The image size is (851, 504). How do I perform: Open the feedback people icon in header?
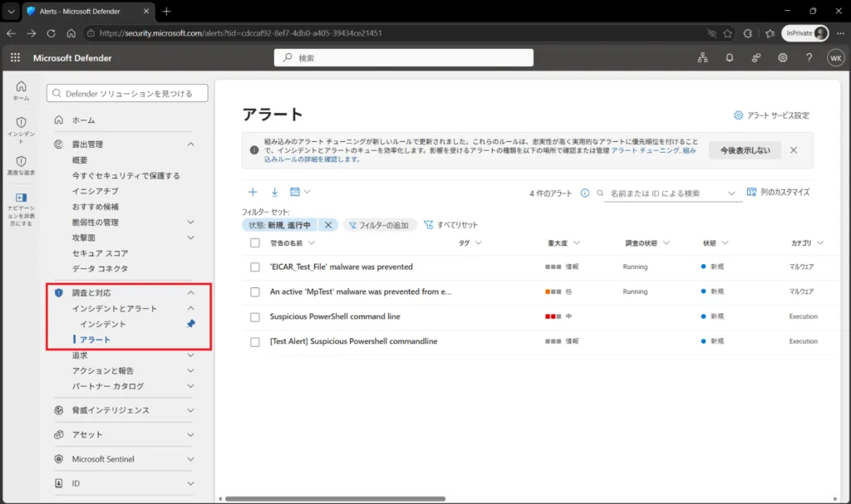pos(756,57)
